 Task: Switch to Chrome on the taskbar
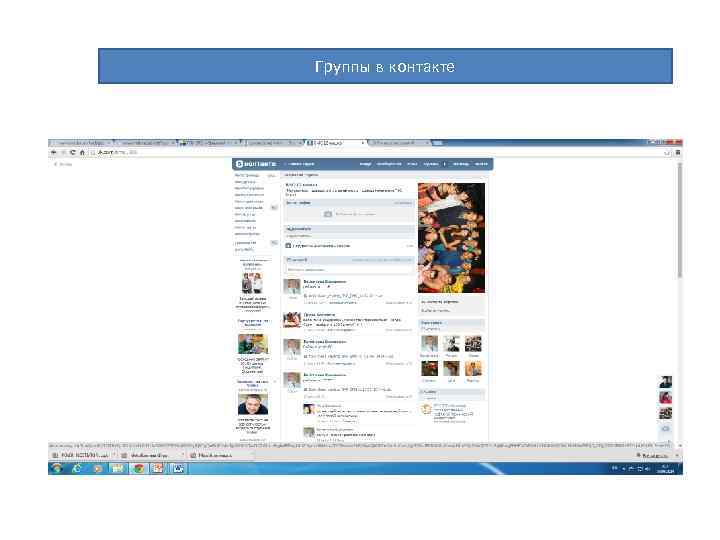138,468
